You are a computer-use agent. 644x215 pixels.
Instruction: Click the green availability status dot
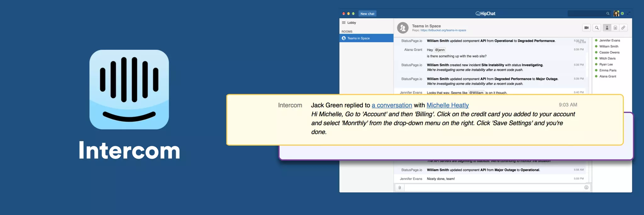click(622, 14)
